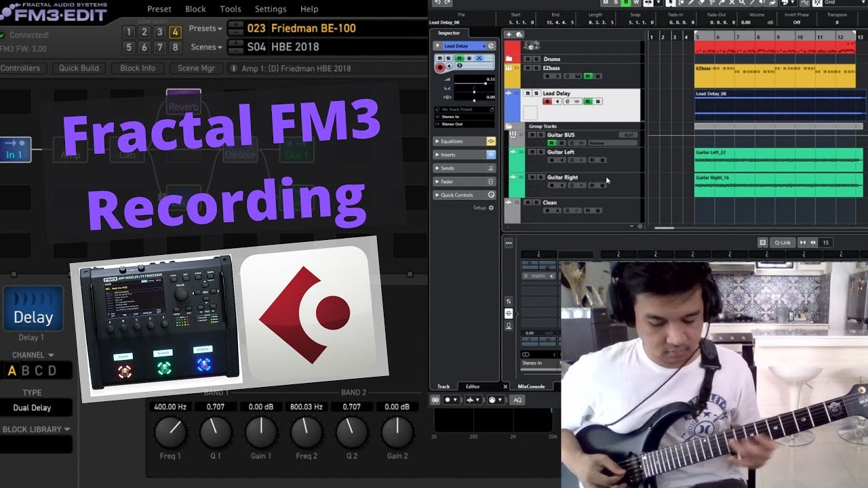Select active scene 4 button
This screenshot has height=488, width=868.
(176, 32)
